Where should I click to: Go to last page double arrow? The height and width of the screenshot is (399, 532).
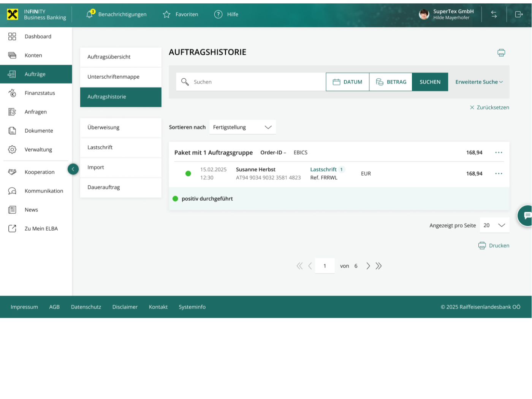point(378,266)
